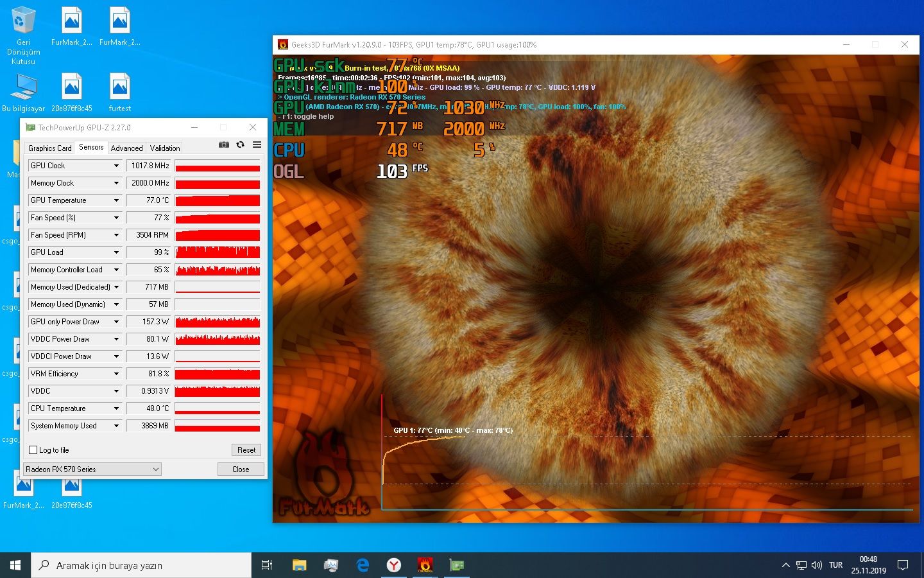Open the Memory Used (Dedicated) dropdown
924x578 pixels.
pyautogui.click(x=116, y=287)
